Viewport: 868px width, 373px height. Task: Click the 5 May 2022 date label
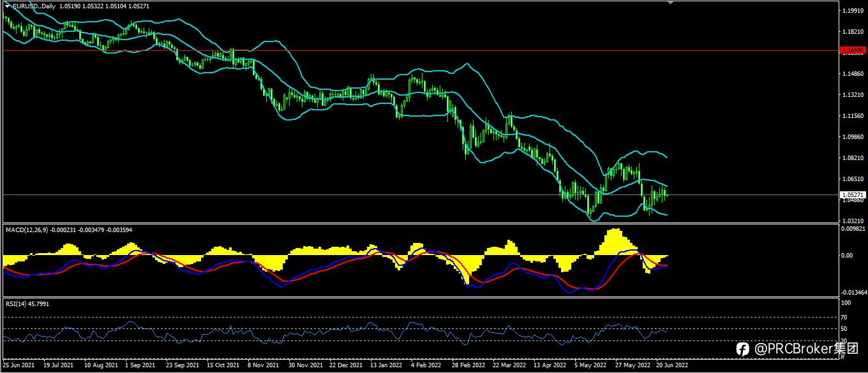click(591, 366)
